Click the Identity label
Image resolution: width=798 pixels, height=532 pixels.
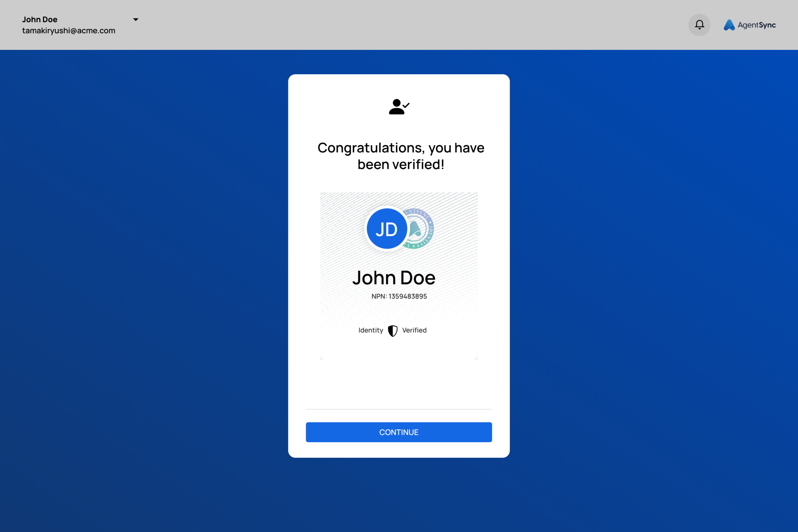pyautogui.click(x=371, y=330)
